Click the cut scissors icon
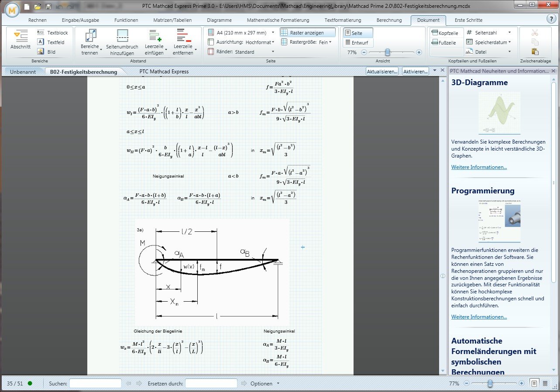This screenshot has width=560, height=392. [535, 33]
